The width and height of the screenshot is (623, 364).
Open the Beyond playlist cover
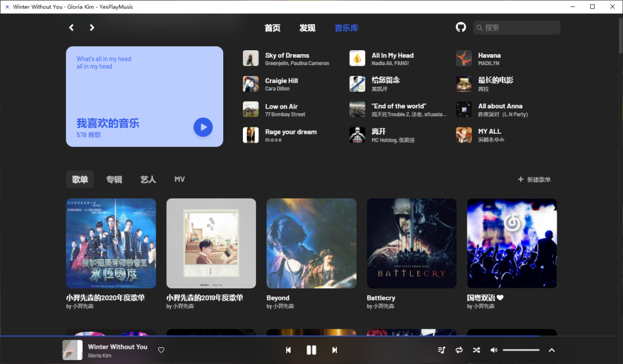[311, 243]
